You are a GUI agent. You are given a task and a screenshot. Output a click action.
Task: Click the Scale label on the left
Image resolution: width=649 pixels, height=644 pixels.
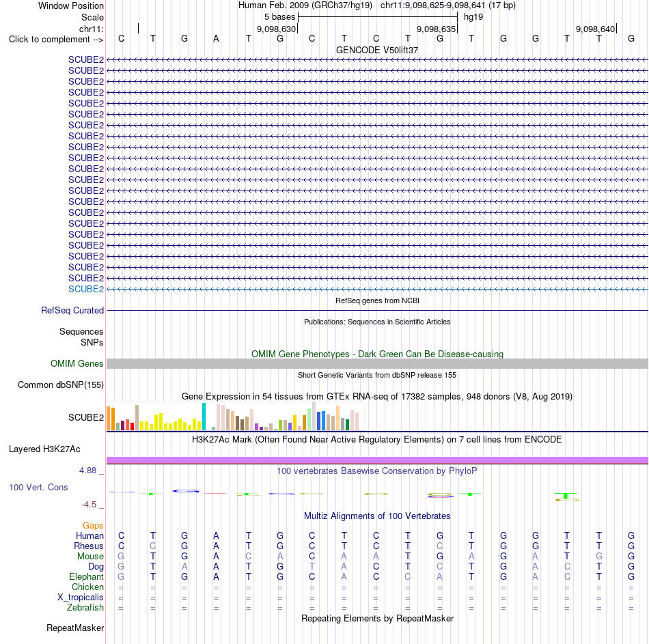(92, 17)
